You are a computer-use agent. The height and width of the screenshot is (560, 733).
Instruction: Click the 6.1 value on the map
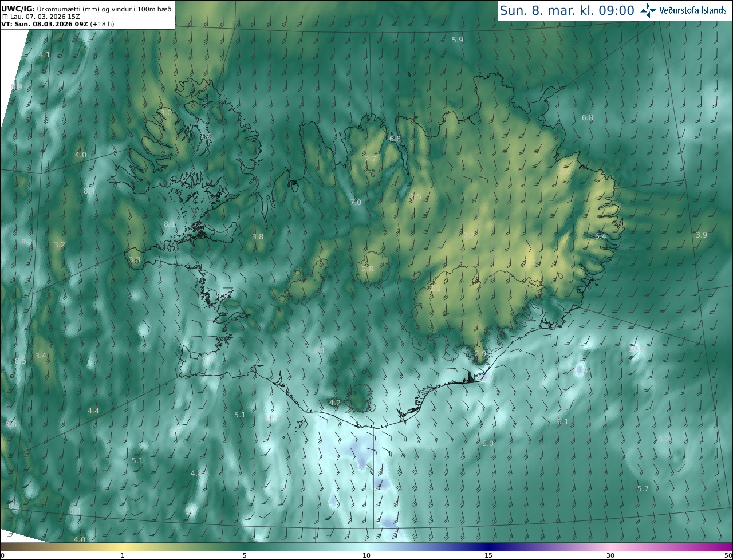[563, 421]
